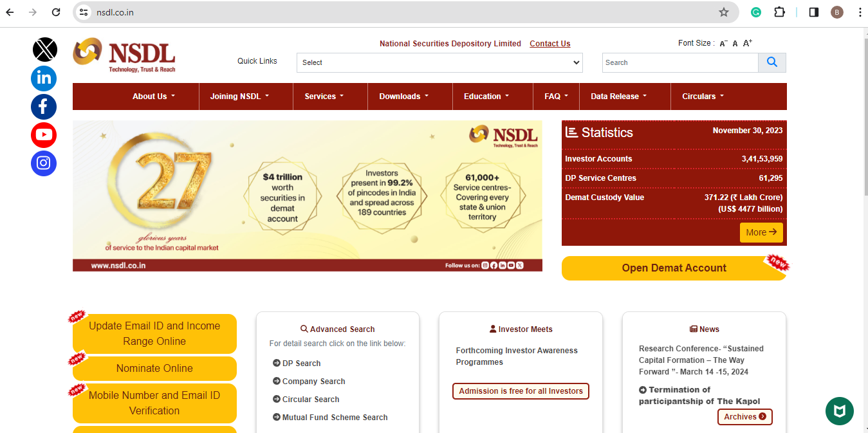Image resolution: width=868 pixels, height=433 pixels.
Task: Bookmark this page with star icon
Action: (x=724, y=12)
